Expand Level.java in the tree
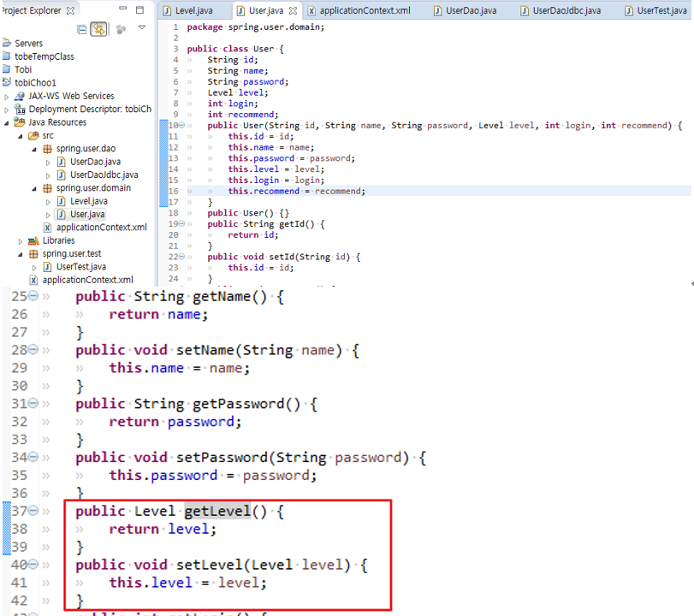Image resolution: width=694 pixels, height=616 pixels. pos(48,202)
